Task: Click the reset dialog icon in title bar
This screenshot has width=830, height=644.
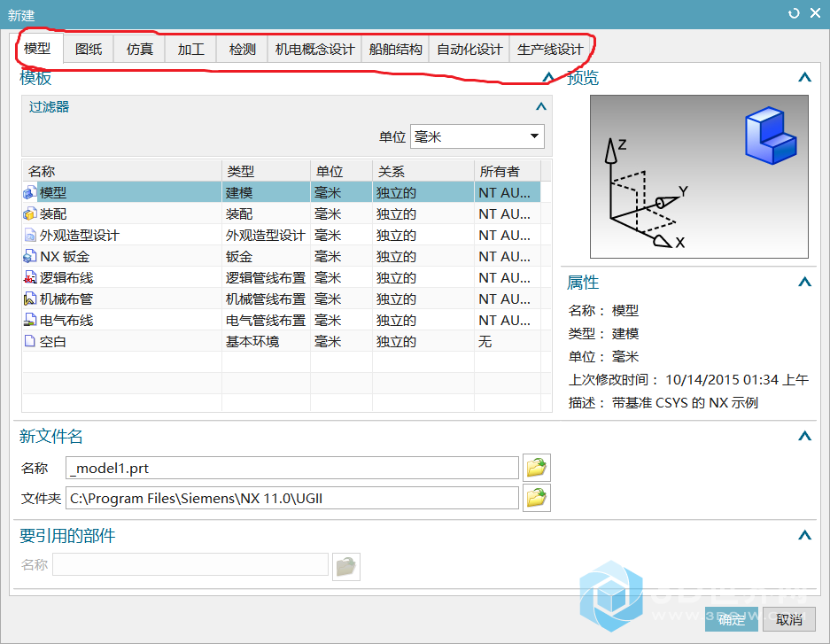Action: 794,13
